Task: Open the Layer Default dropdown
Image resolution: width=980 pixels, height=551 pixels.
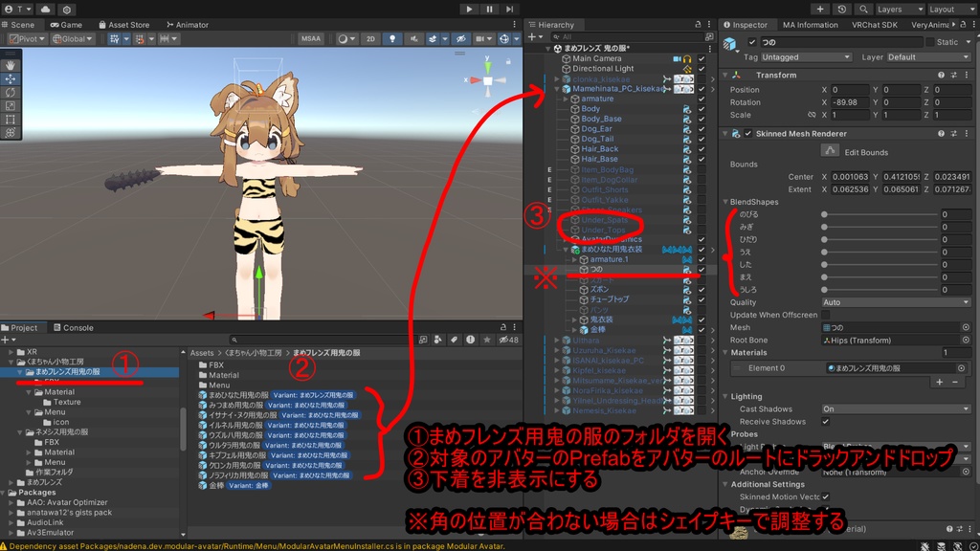Action: coord(927,56)
